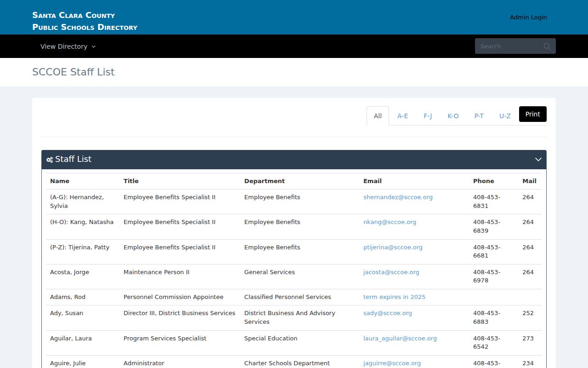This screenshot has height=368, width=588.
Task: Click the Santa Clara County Public Schools Directory title
Action: click(85, 21)
